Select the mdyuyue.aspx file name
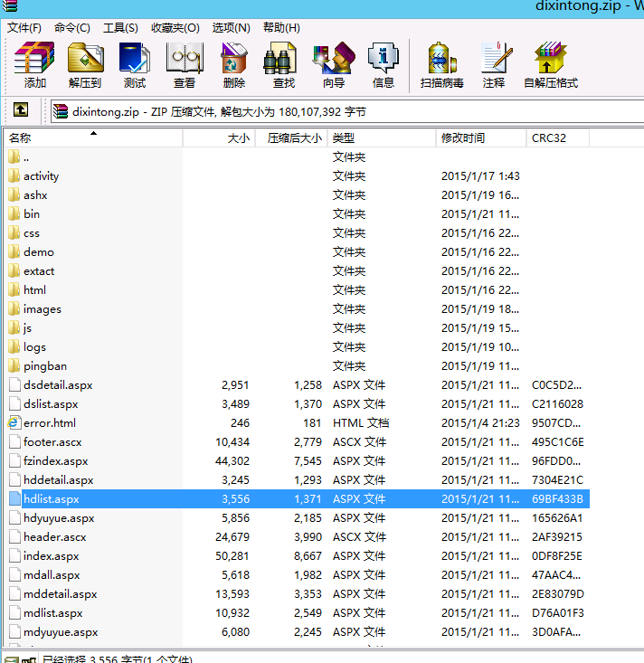This screenshot has height=663, width=644. pyautogui.click(x=61, y=632)
